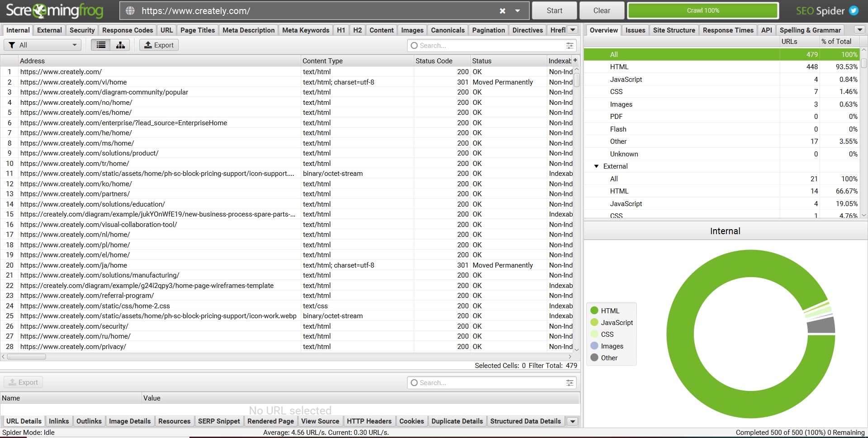
Task: Click the lower greyed Export button
Action: pos(24,382)
